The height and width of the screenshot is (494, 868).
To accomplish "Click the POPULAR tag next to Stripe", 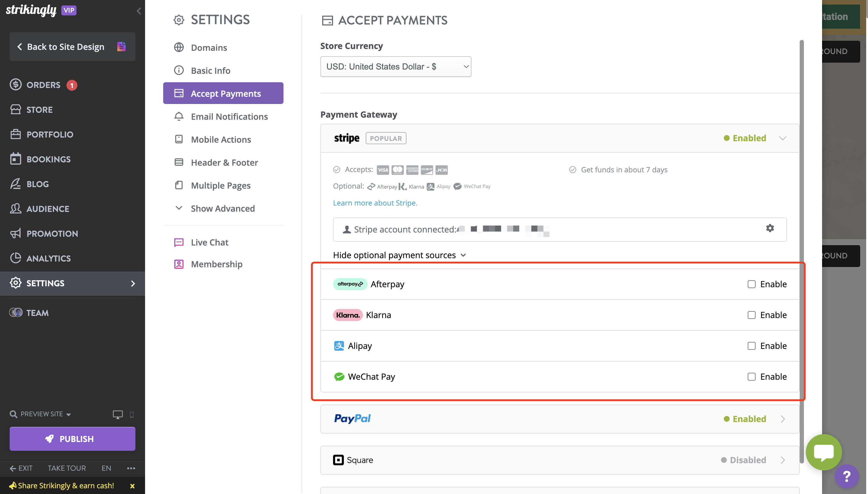I will (386, 138).
